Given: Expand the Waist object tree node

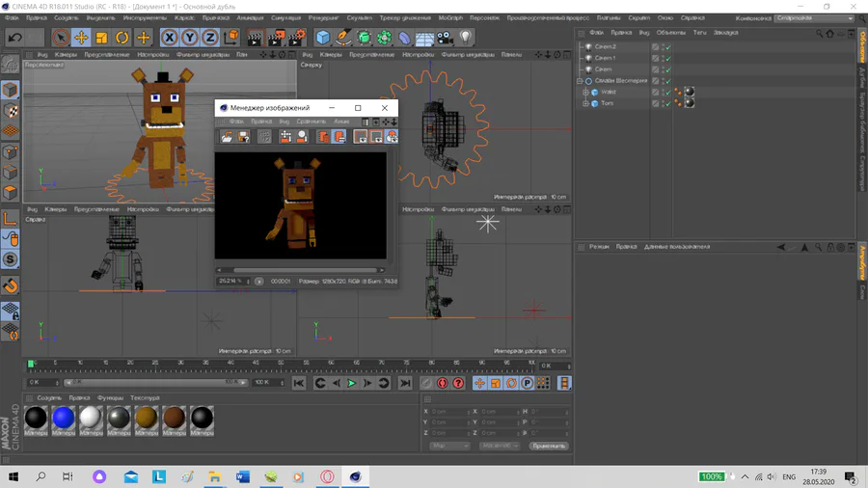Looking at the screenshot, I should point(585,93).
